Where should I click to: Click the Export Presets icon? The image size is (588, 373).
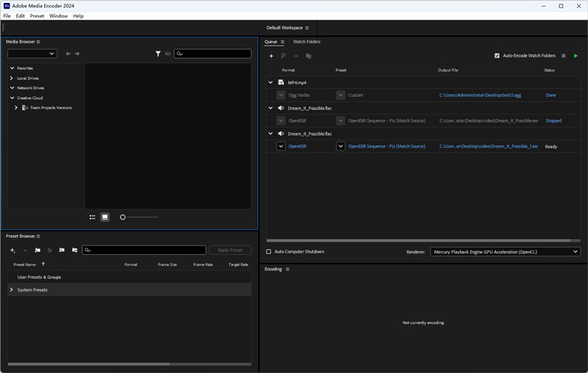click(x=75, y=250)
